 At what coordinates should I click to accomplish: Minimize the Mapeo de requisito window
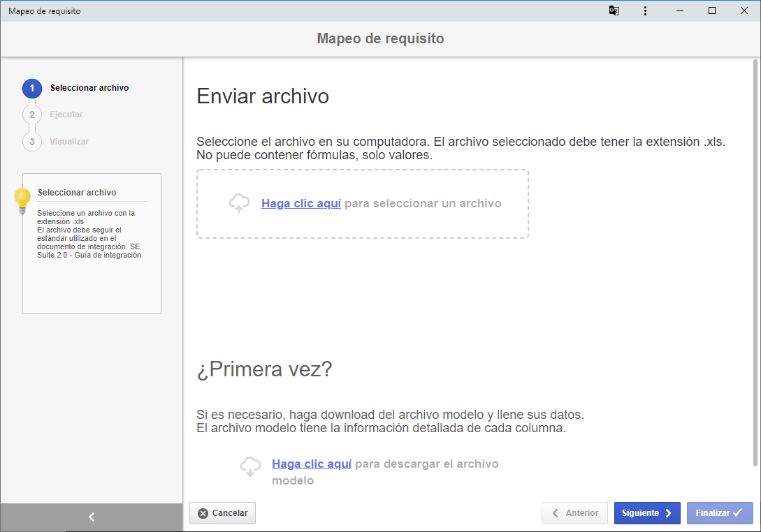[x=680, y=10]
